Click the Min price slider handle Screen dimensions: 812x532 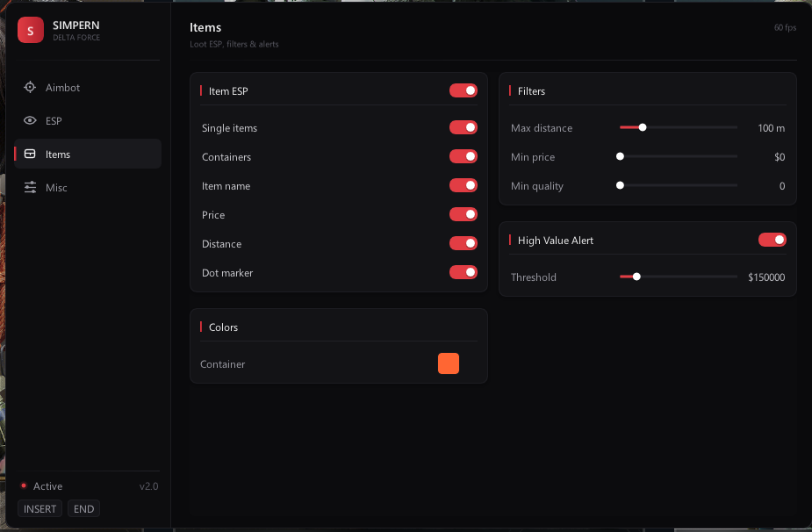(620, 156)
